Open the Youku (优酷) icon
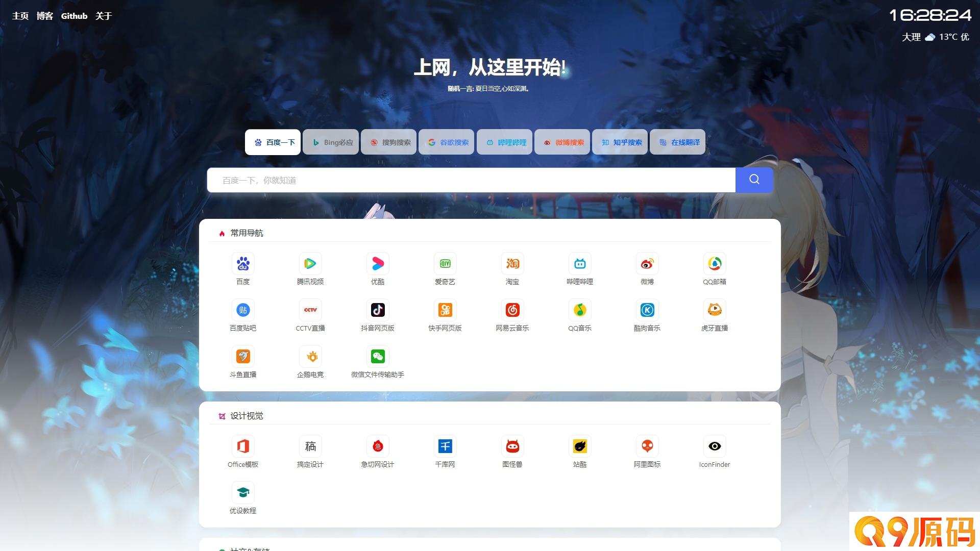 [378, 264]
